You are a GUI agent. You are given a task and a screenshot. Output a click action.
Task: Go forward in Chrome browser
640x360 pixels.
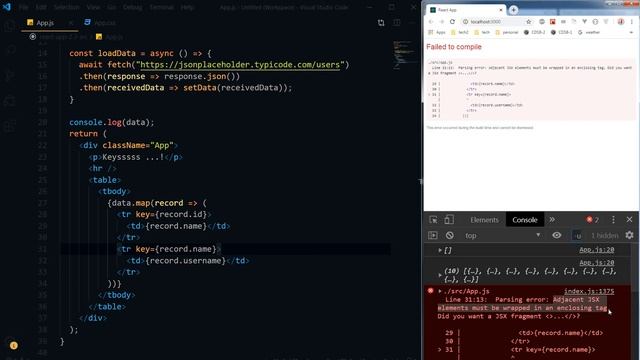tap(442, 22)
